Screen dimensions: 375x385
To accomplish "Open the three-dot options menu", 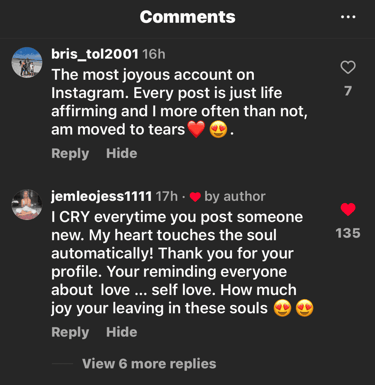I will [348, 17].
